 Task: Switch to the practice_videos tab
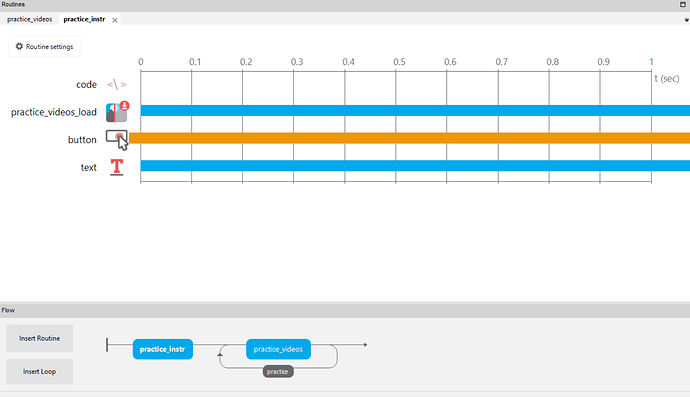click(29, 19)
